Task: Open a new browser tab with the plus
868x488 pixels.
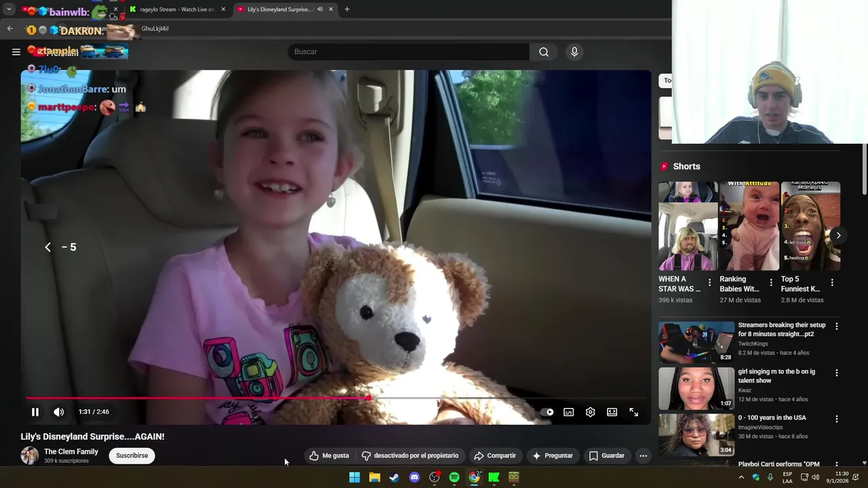Action: (347, 9)
